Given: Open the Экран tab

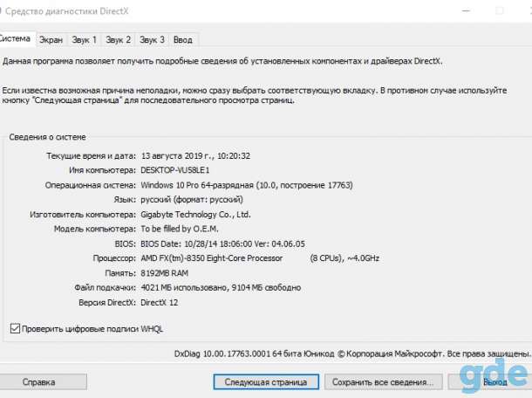Looking at the screenshot, I should [51, 40].
